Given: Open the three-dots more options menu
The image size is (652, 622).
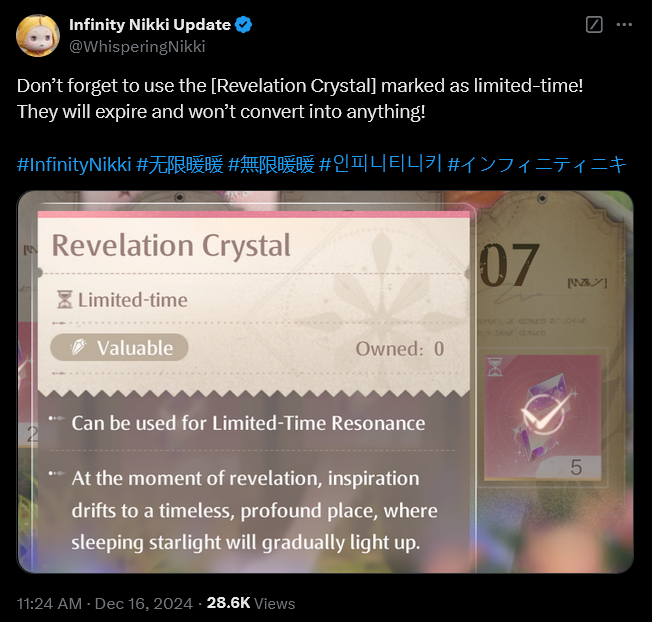Looking at the screenshot, I should tap(624, 25).
